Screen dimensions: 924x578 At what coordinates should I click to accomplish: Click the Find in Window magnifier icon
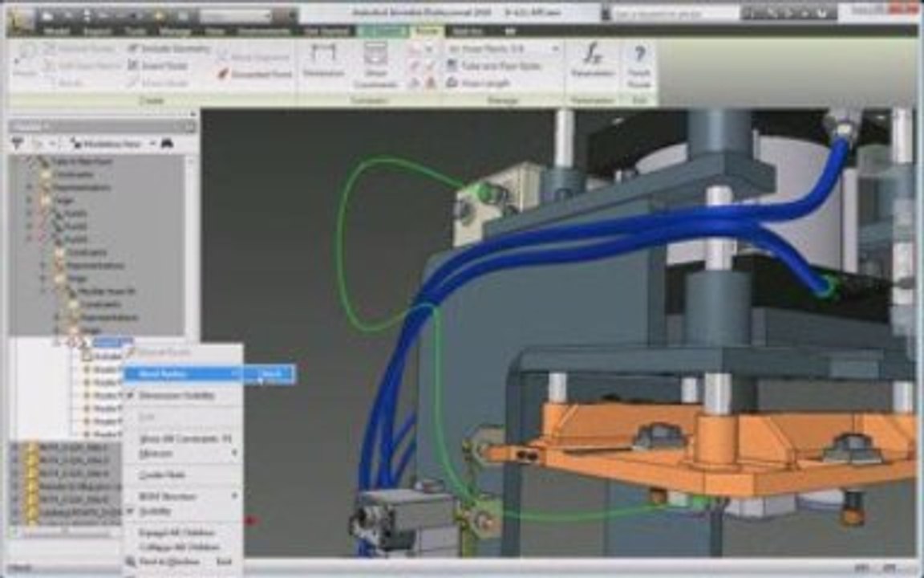point(131,562)
